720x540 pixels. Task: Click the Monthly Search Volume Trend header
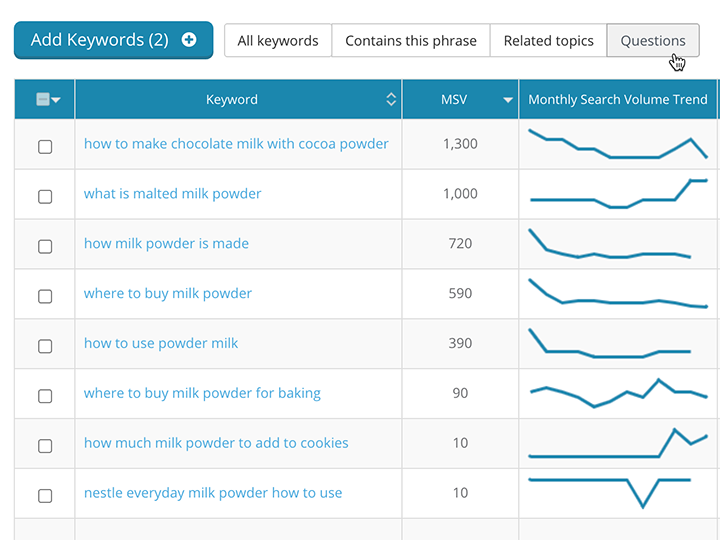(x=617, y=99)
